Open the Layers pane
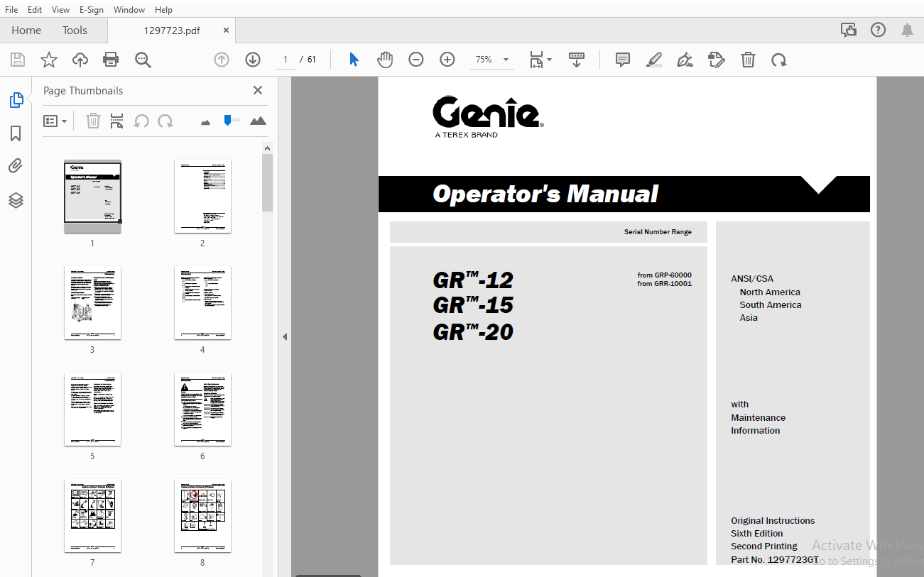Viewport: 924px width, 577px height. click(16, 200)
